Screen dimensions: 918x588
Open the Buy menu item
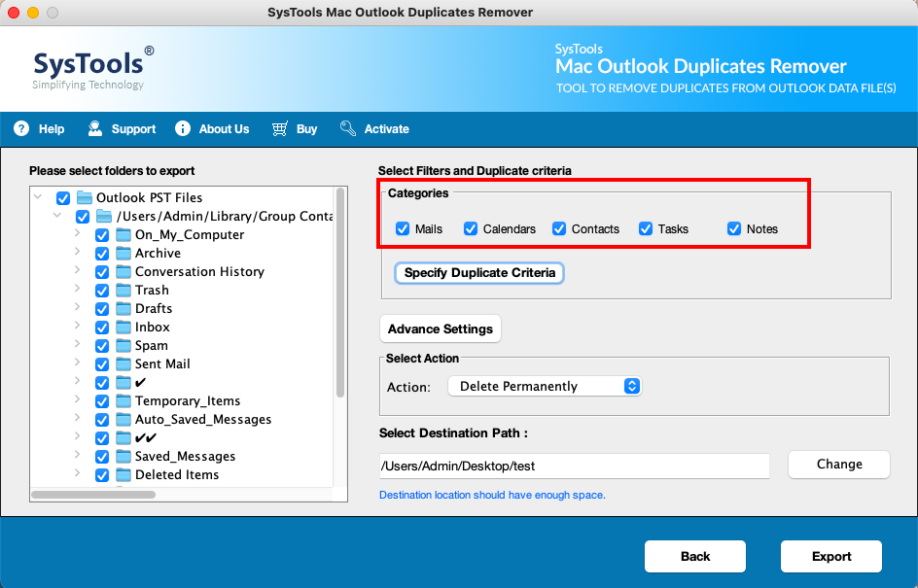click(295, 128)
